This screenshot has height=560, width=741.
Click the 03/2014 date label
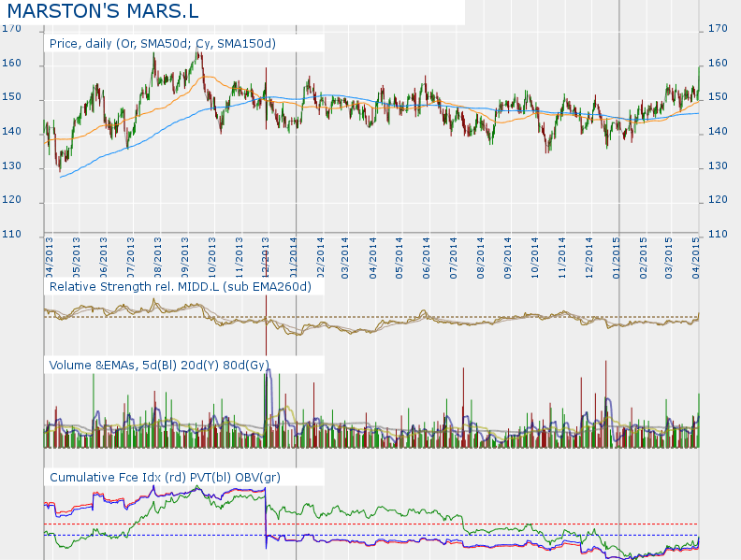coord(345,258)
